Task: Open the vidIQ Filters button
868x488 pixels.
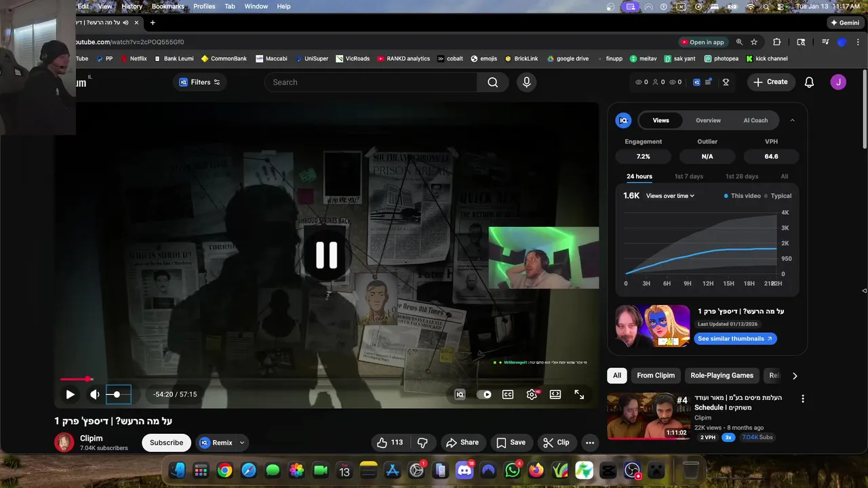Action: pos(199,82)
